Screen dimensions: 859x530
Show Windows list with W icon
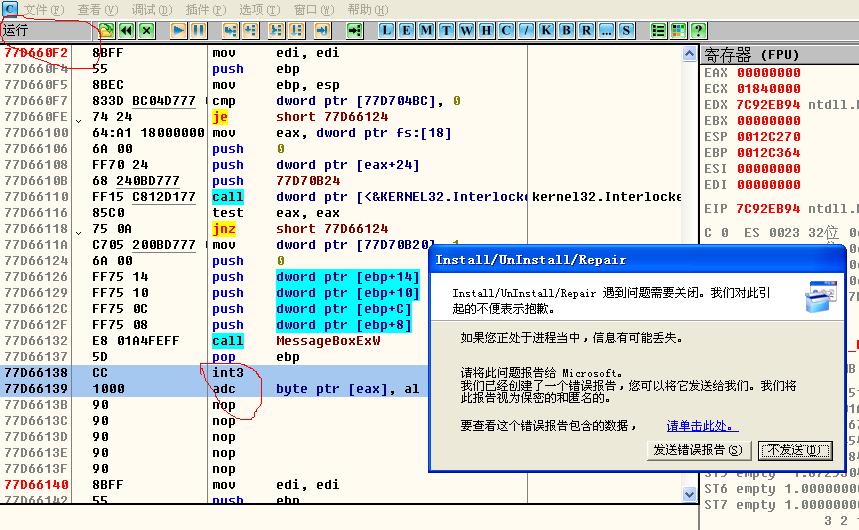coord(466,30)
